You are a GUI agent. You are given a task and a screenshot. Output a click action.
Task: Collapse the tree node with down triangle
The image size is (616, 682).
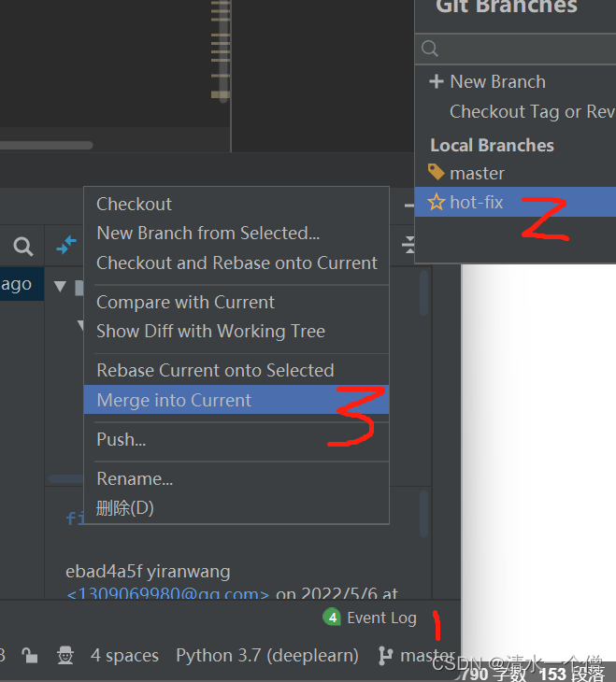[x=60, y=286]
